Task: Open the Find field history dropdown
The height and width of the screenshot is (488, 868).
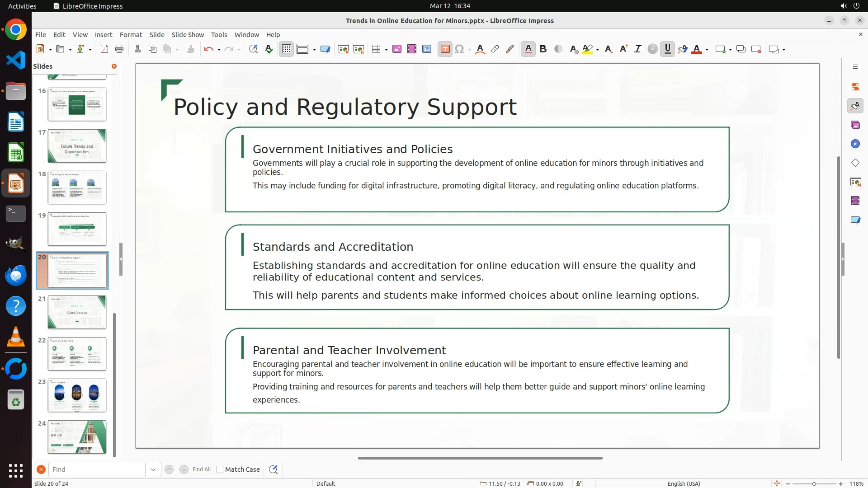Action: (153, 469)
